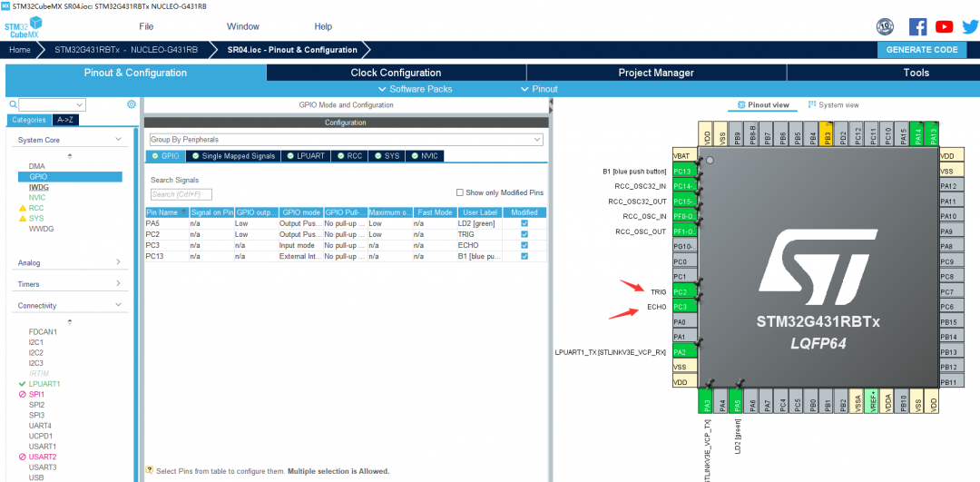Click SR04.ioc - Pinout & Configuration breadcrumb
Screen dimensions: 980x482
(292, 50)
